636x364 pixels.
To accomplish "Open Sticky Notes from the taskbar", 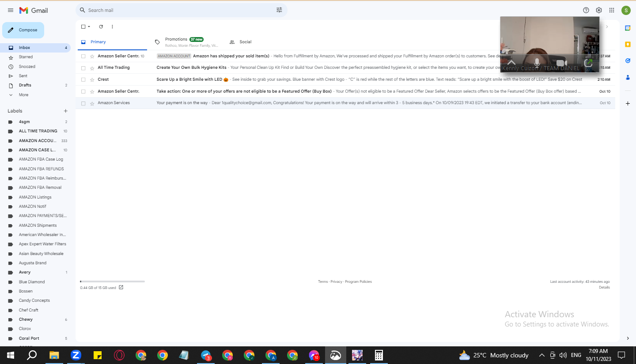I will (98, 355).
